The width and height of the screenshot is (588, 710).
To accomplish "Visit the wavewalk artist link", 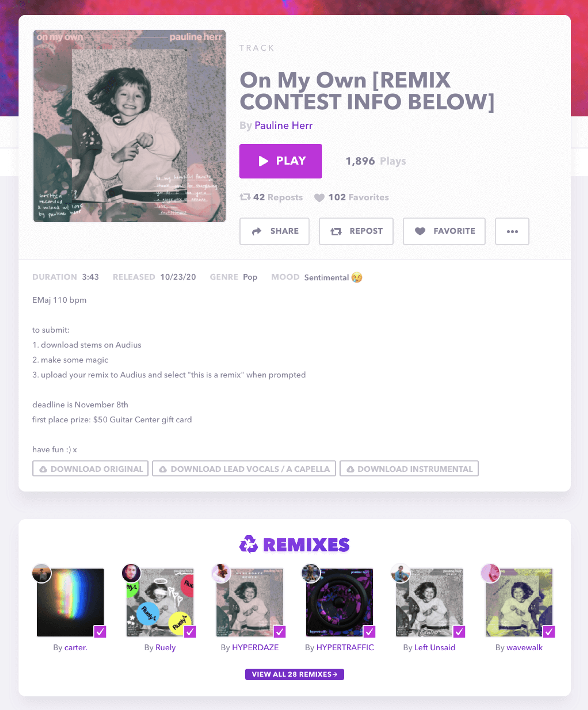I will click(x=524, y=648).
